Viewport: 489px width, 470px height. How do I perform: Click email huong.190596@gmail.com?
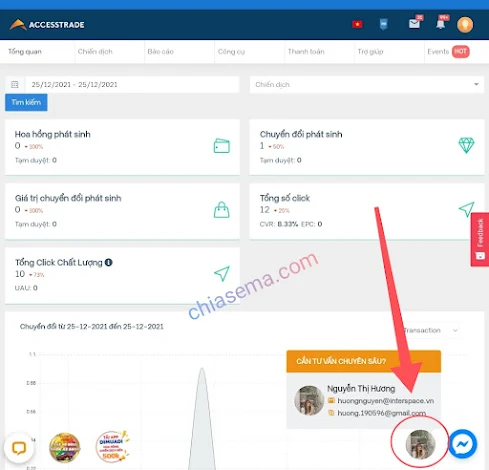382,413
